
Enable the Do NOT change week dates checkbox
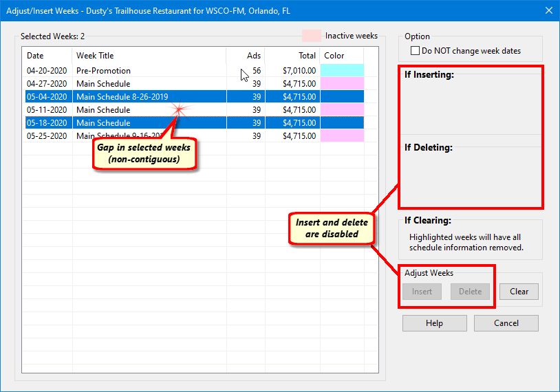[415, 51]
